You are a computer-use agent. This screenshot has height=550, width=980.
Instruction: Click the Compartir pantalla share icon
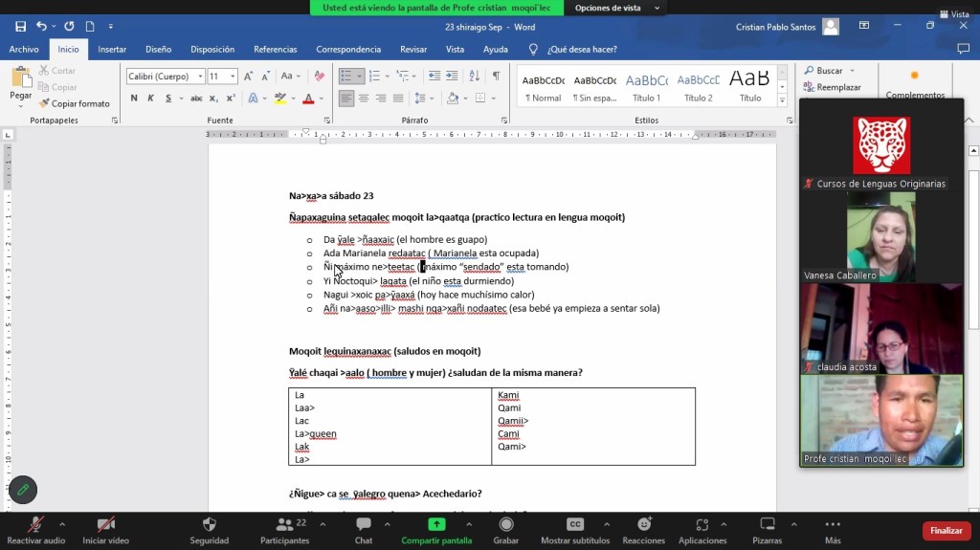[436, 525]
